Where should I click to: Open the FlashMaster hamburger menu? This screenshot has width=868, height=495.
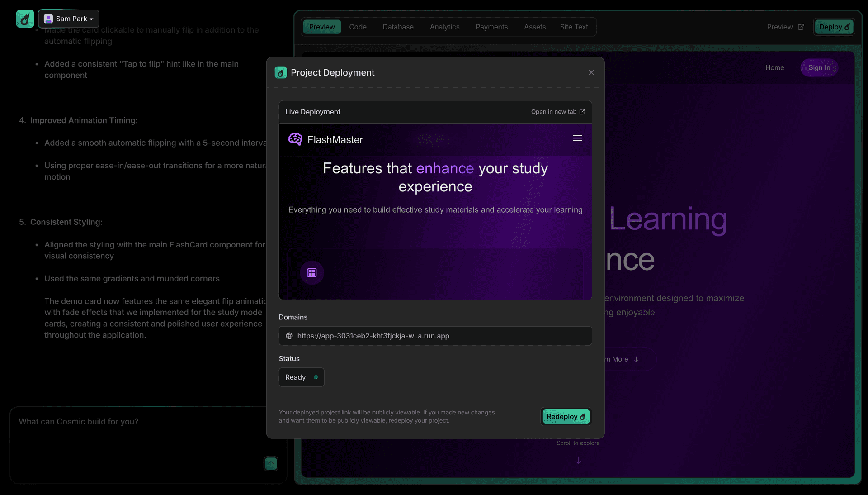click(x=577, y=138)
